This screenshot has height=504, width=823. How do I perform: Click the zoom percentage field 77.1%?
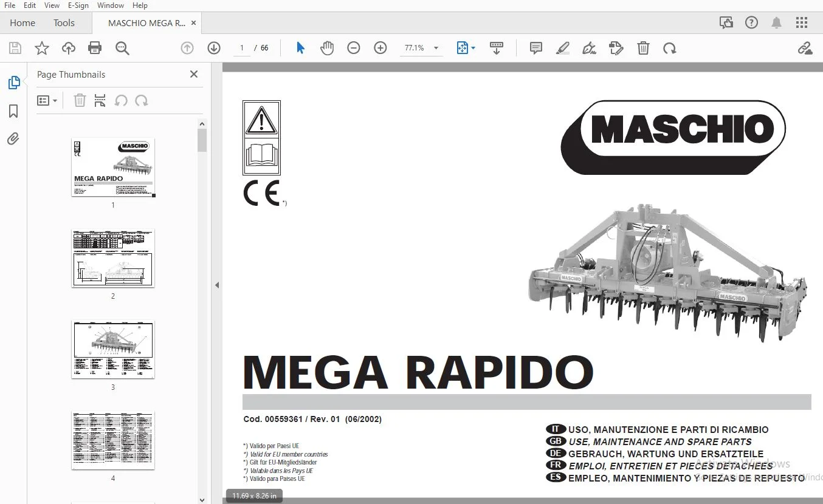pos(415,48)
